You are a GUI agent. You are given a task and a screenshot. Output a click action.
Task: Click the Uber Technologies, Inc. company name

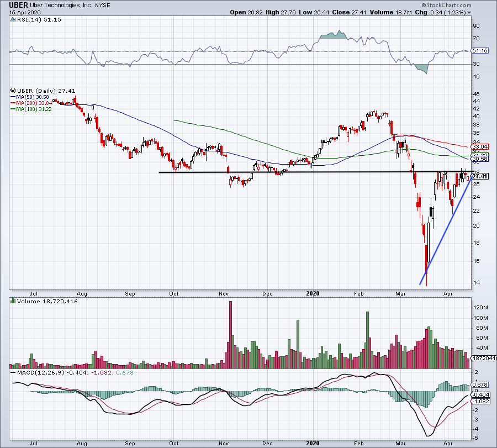(61, 6)
